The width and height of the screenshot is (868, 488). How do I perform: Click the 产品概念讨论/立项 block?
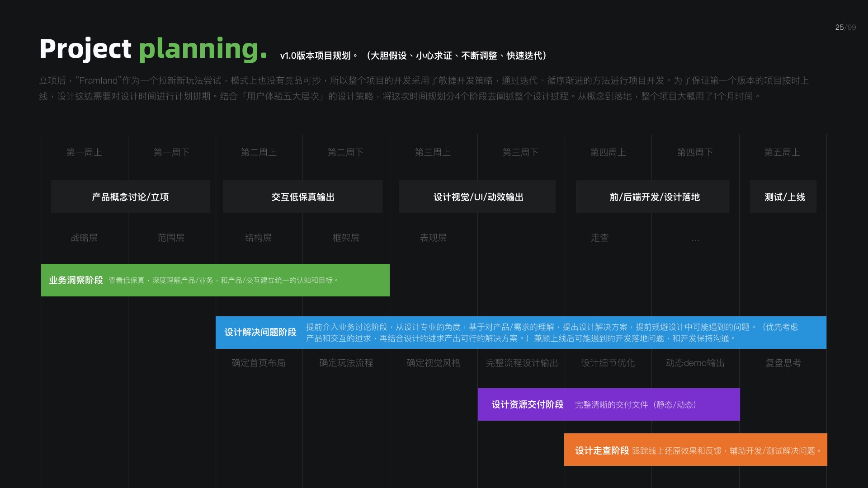pos(131,197)
